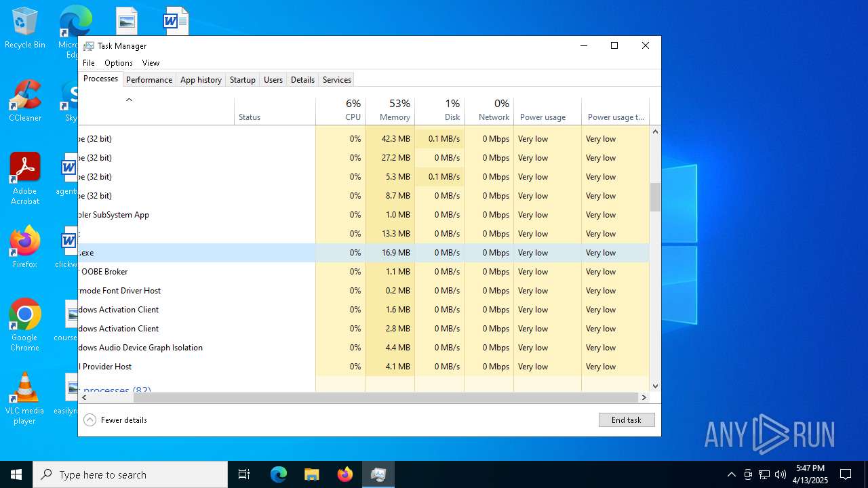Viewport: 868px width, 488px height.
Task: Open the notification center
Action: point(846,474)
